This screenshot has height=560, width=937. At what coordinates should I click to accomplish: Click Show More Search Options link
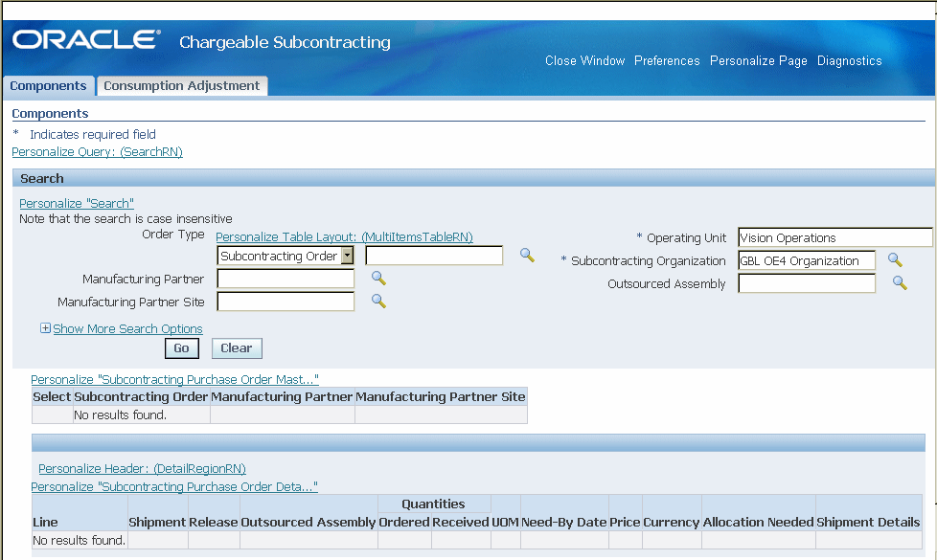pos(127,329)
